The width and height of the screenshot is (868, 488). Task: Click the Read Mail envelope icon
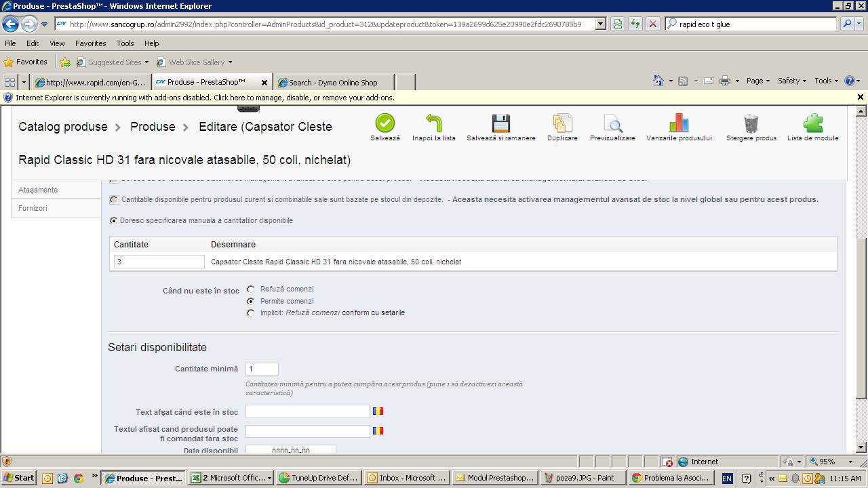click(x=709, y=81)
